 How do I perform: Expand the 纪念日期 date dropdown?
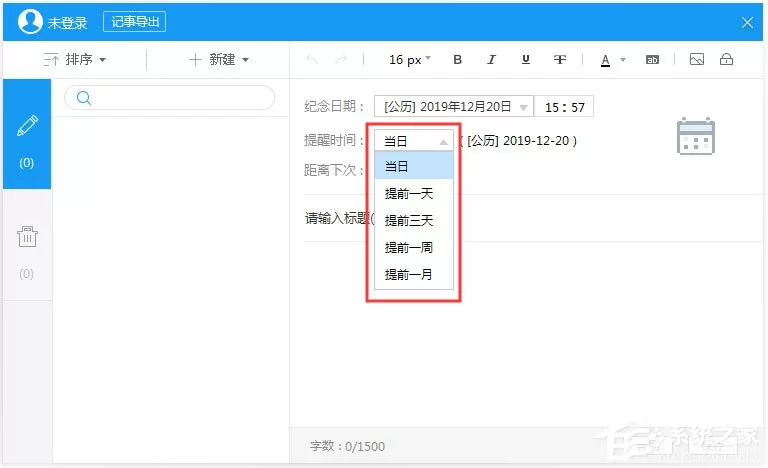pyautogui.click(x=454, y=106)
